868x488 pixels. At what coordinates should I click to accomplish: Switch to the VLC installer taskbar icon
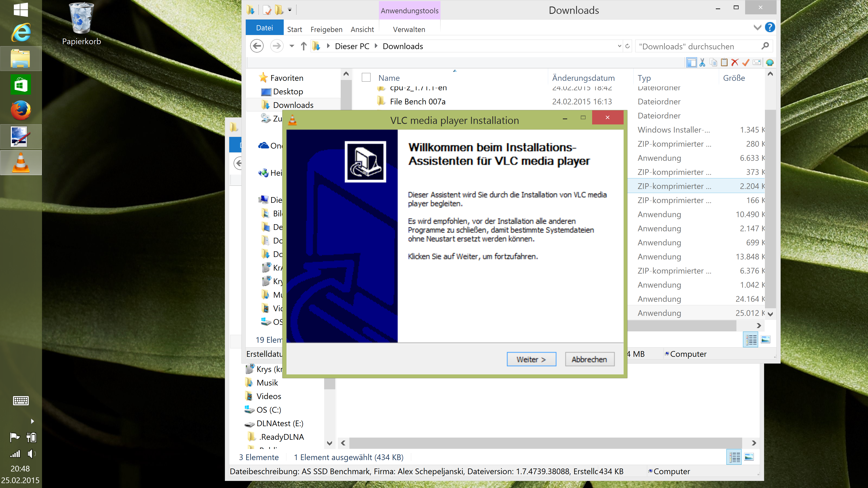pyautogui.click(x=21, y=163)
